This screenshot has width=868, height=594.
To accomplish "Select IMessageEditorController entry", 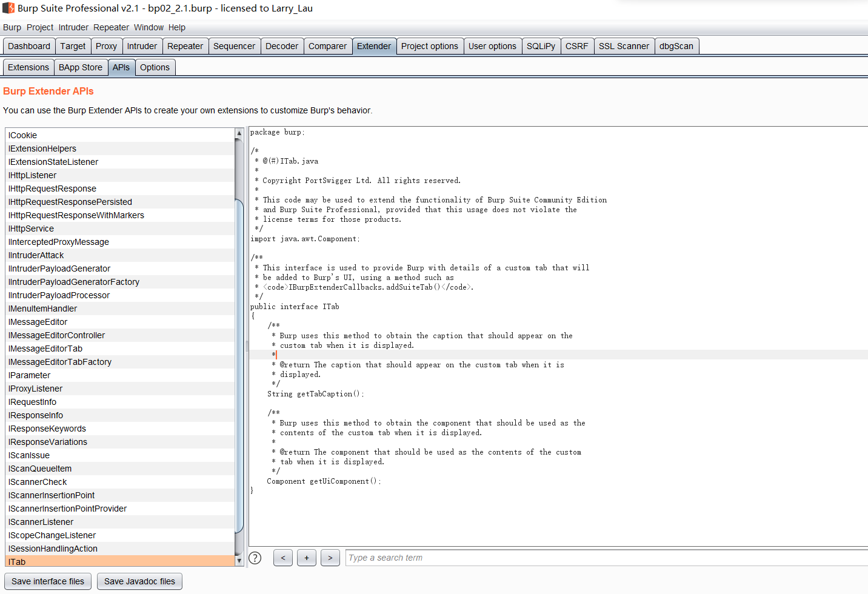I will [120, 335].
